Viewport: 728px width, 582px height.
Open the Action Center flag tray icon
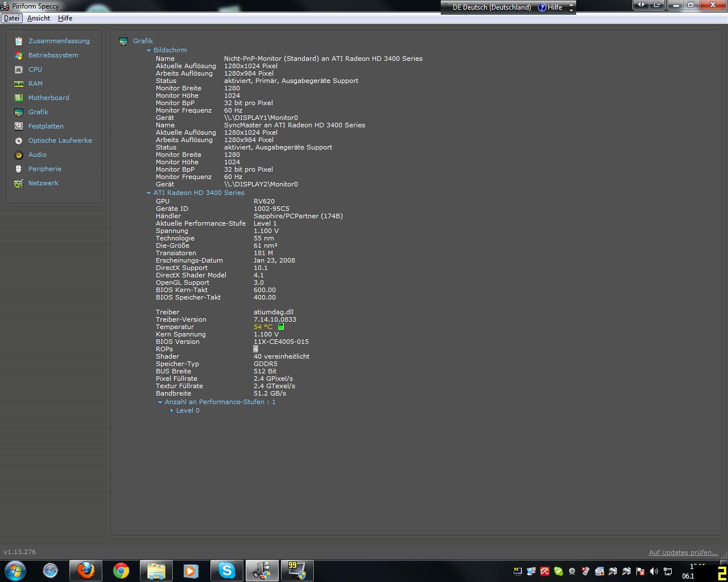click(640, 571)
